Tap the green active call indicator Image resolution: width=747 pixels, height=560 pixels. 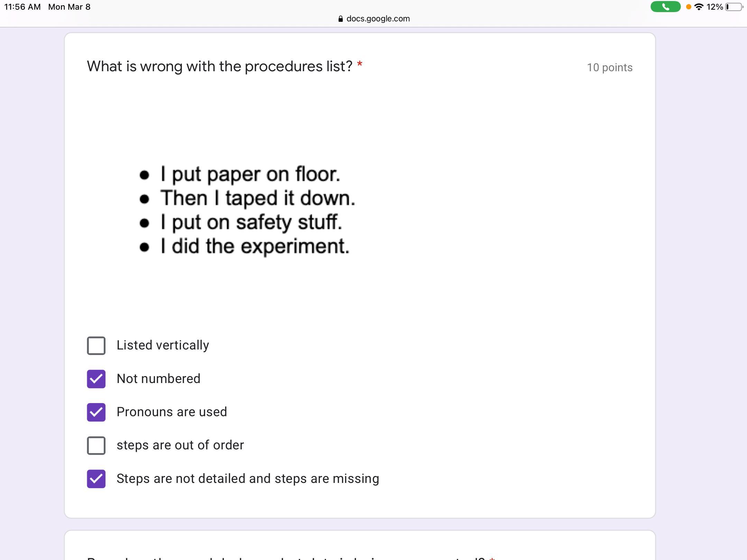665,7
